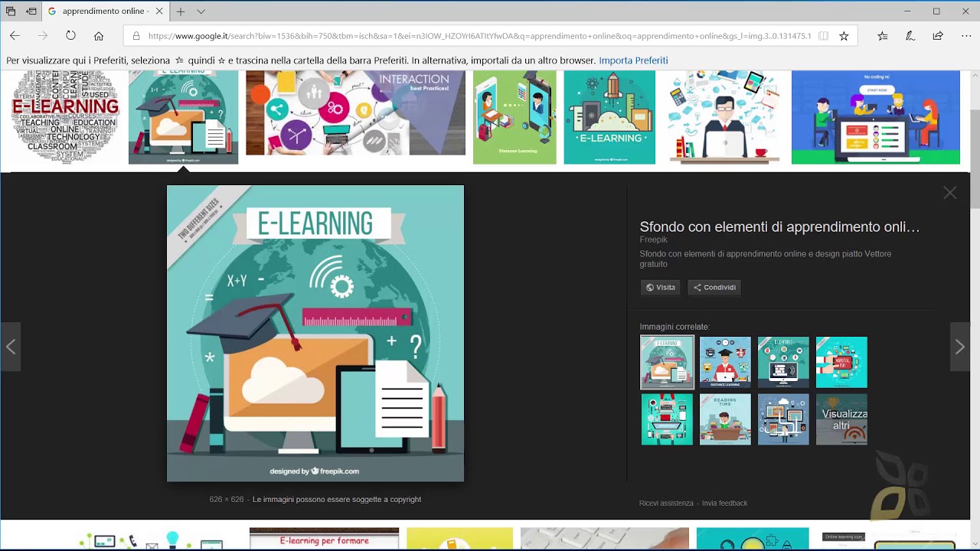Close the 'apprendimento online' tab

tap(159, 11)
